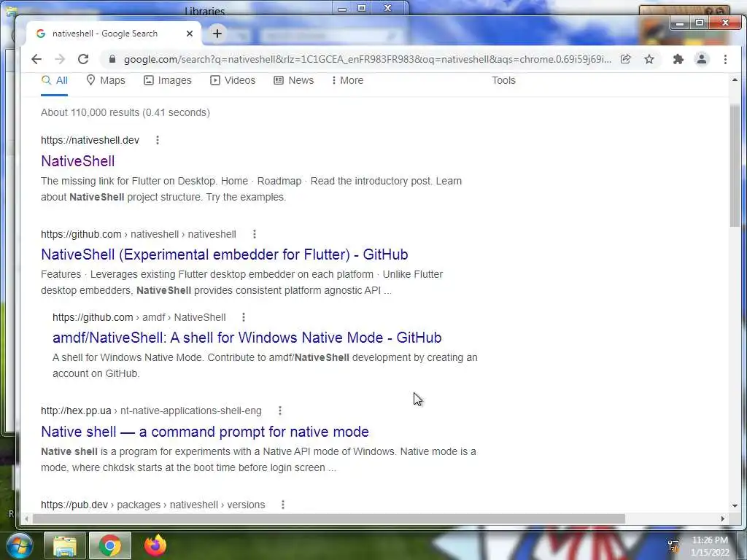Click the About 110,000 results text
747x560 pixels.
[125, 112]
